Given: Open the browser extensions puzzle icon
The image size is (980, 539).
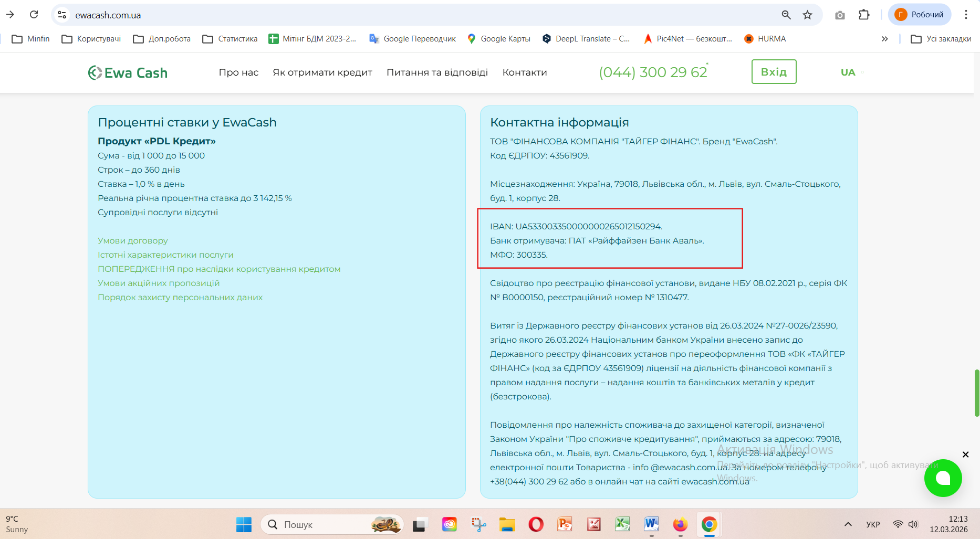Looking at the screenshot, I should [864, 15].
